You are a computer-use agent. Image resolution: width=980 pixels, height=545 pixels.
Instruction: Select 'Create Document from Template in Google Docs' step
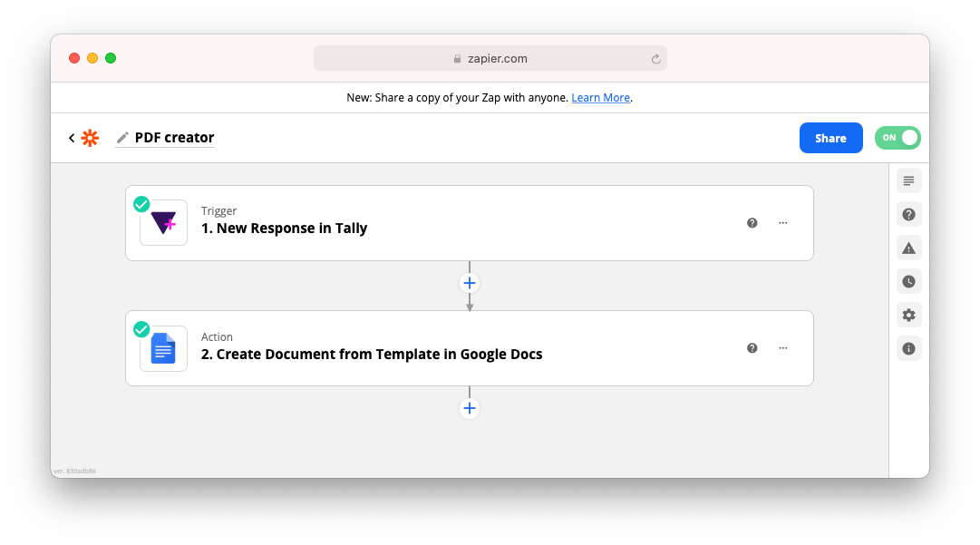click(470, 348)
